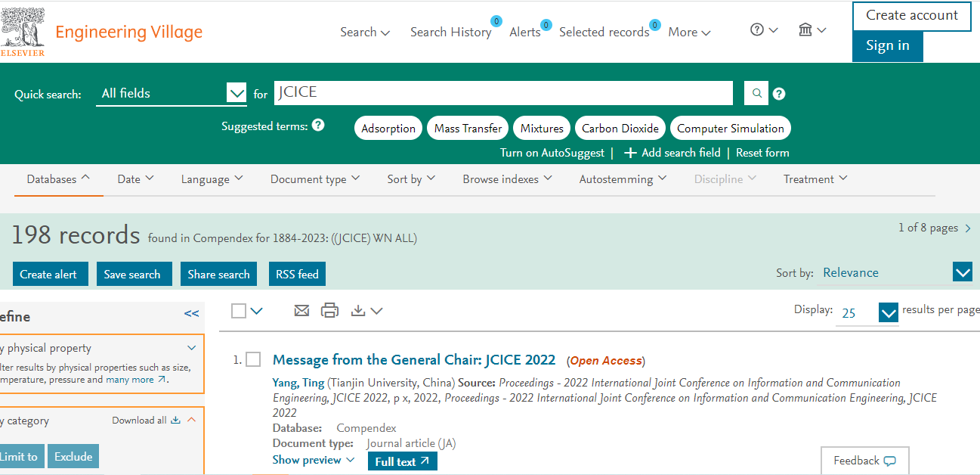
Task: Open Full text for result 1
Action: [403, 461]
